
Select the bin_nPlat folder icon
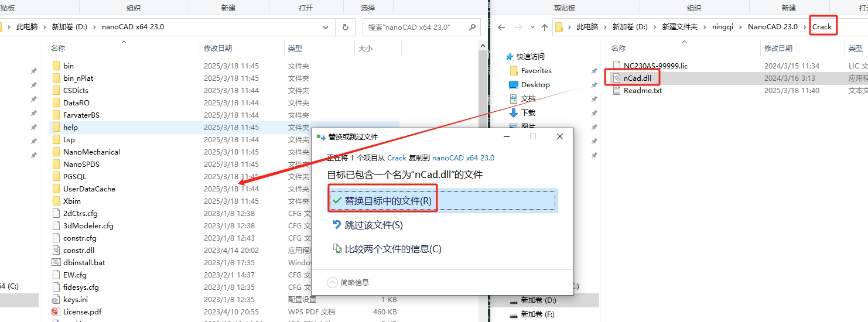(x=56, y=78)
